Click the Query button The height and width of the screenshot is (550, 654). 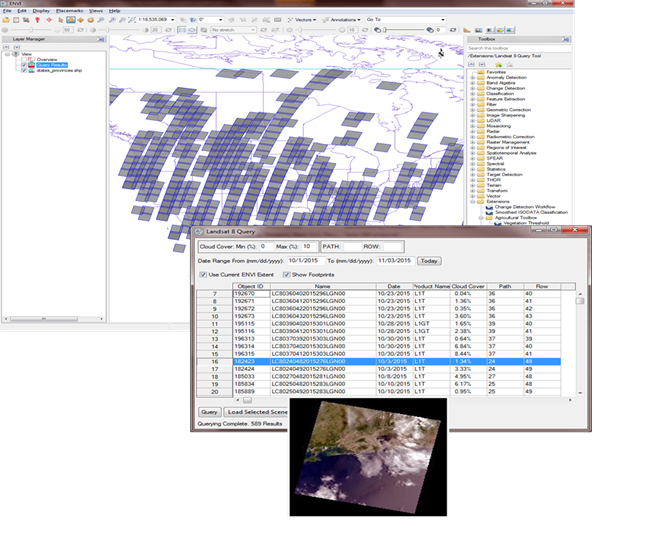[x=209, y=412]
